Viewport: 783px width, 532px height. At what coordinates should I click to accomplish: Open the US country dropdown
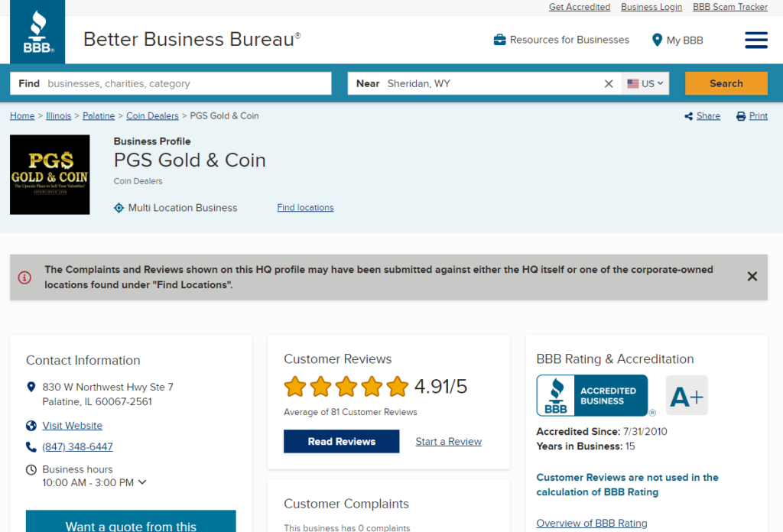pyautogui.click(x=645, y=83)
